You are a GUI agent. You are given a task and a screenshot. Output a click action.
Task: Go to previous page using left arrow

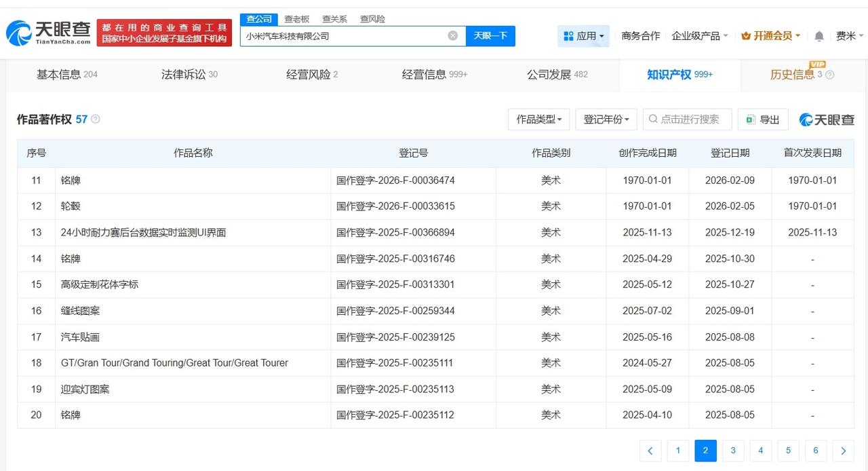coord(650,451)
